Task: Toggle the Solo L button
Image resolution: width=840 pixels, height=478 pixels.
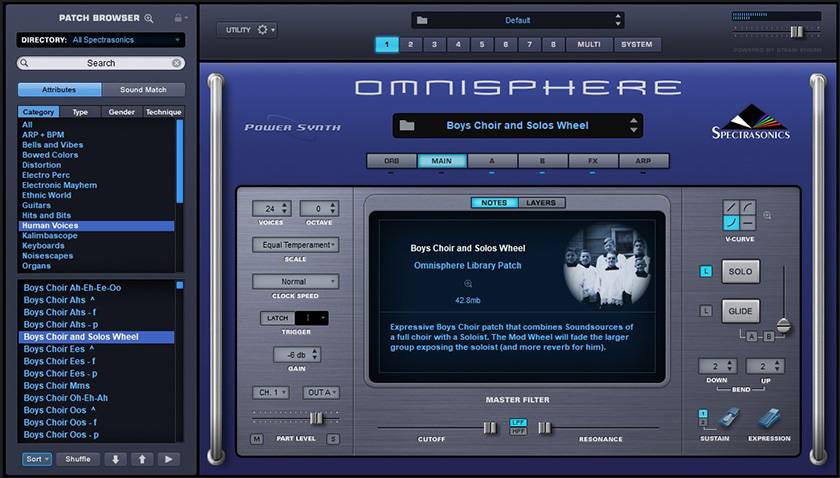Action: [x=706, y=272]
